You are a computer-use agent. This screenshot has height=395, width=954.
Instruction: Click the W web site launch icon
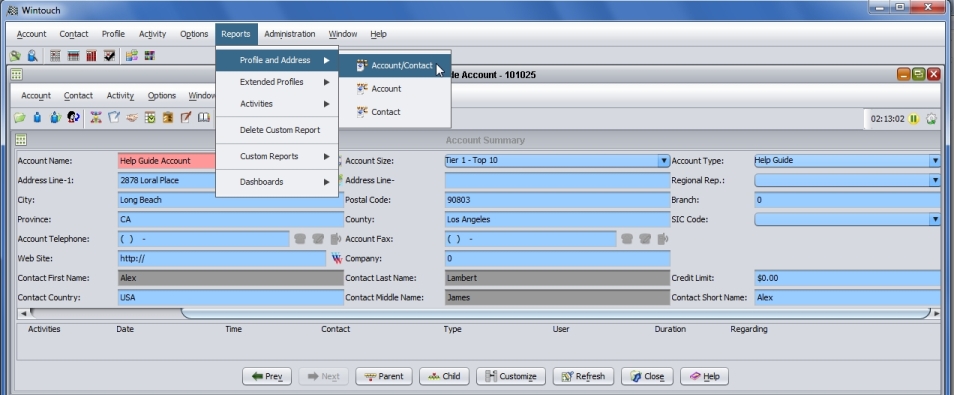(x=336, y=259)
